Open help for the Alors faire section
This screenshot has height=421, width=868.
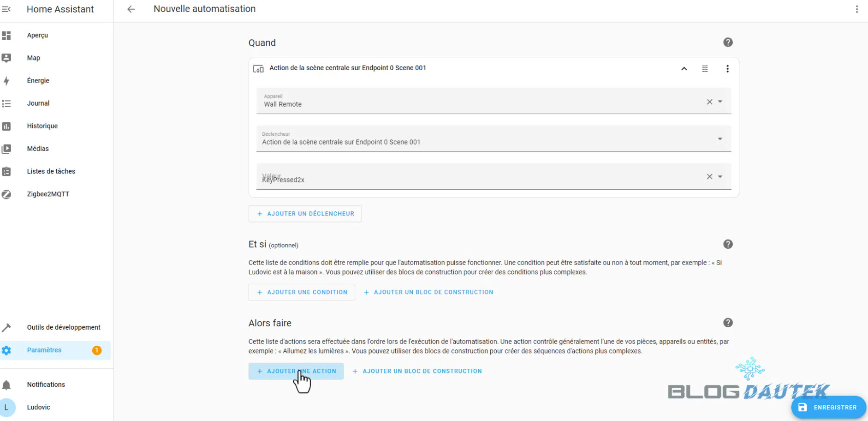pyautogui.click(x=728, y=323)
